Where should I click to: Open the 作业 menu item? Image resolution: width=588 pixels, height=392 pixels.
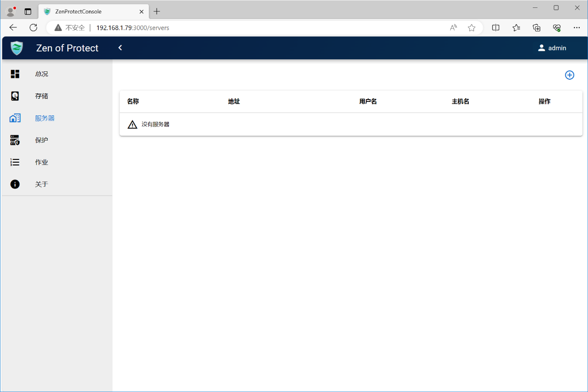point(42,162)
